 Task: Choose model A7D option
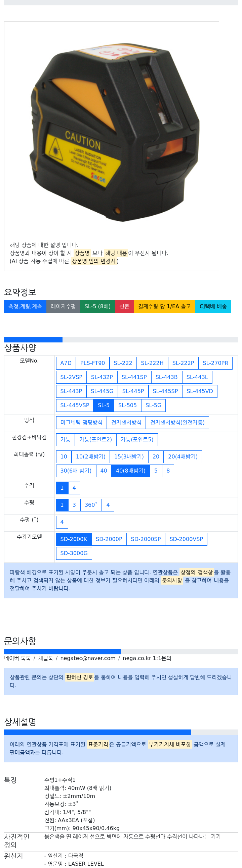tap(66, 363)
